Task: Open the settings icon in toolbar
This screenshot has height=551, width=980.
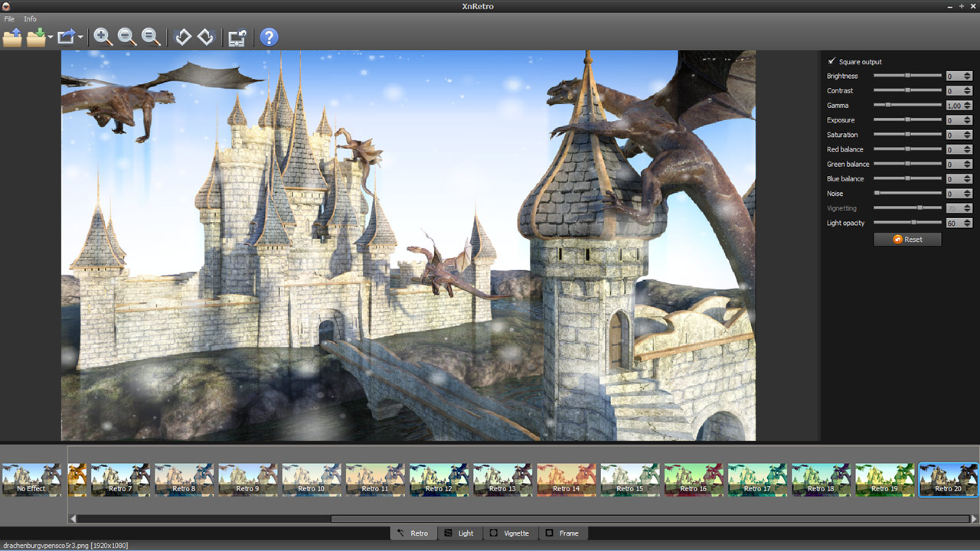Action: (x=237, y=37)
